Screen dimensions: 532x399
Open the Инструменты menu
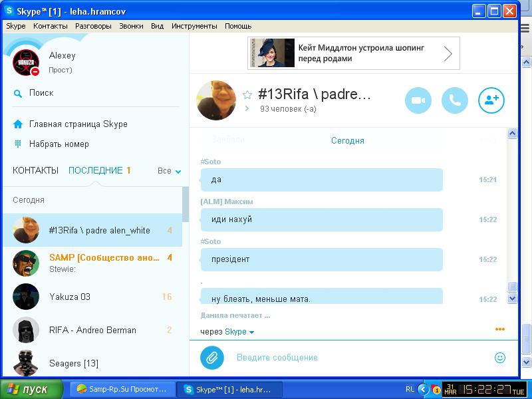pos(194,26)
